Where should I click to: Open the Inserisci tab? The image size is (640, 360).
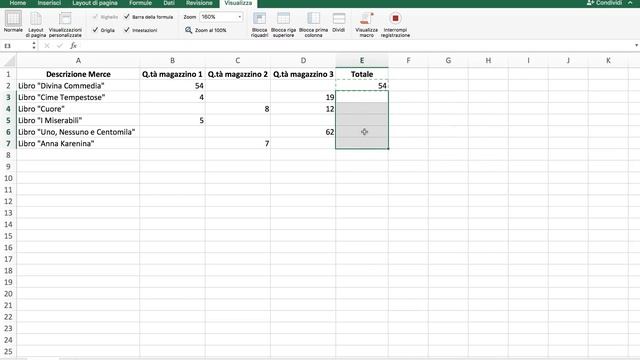49,3
